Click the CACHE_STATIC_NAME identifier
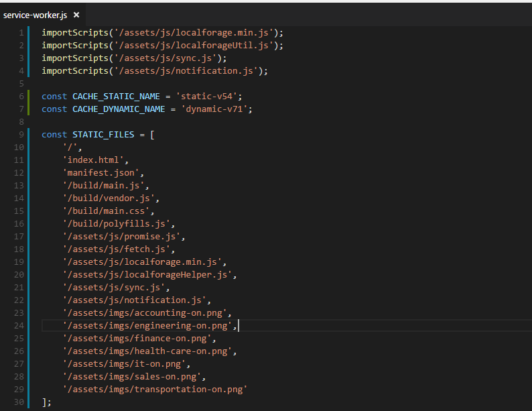The width and height of the screenshot is (532, 411). click(116, 97)
